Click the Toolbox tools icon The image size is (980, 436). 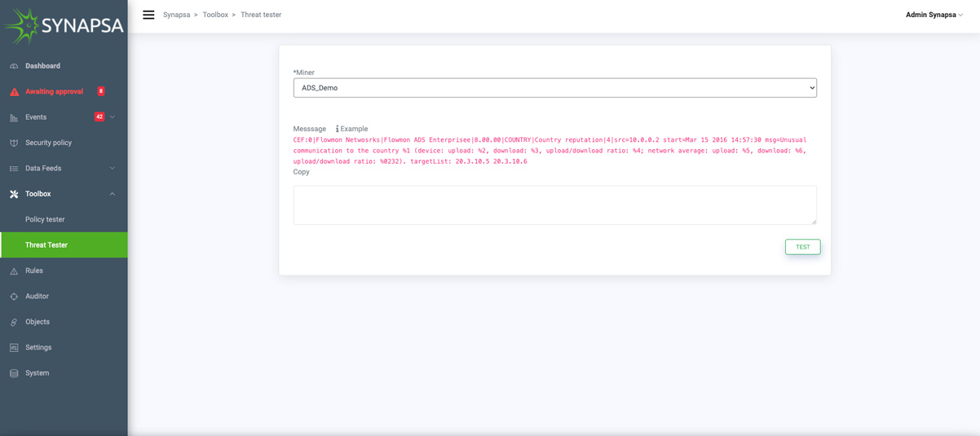[14, 194]
